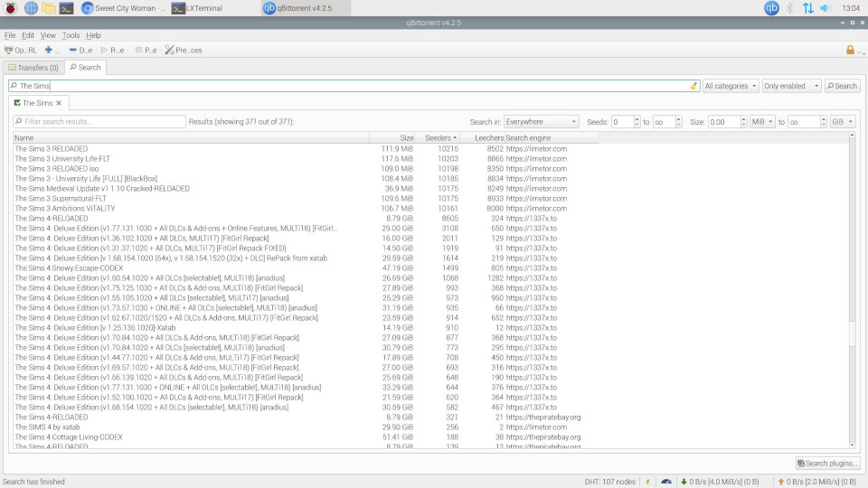Sort results by the Seeders column header
The width and height of the screenshot is (868, 488).
[x=438, y=137]
